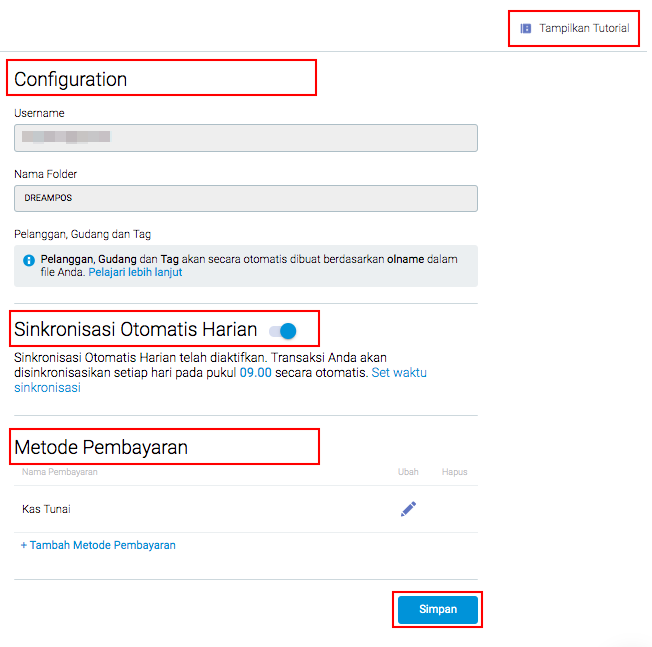Screen dimensions: 652x647
Task: Click + Tambah Metode Pembayaran
Action: point(98,545)
